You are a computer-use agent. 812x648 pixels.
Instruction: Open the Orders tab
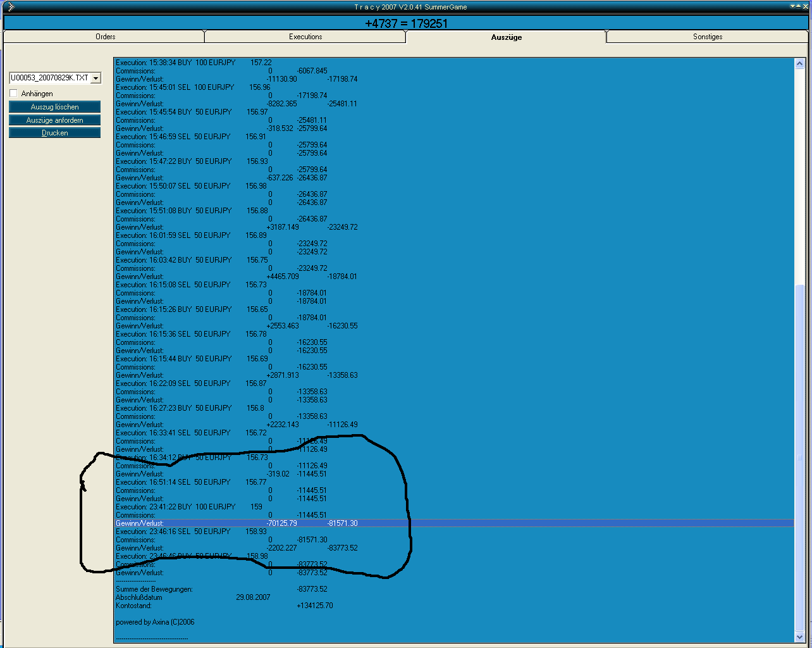coord(104,37)
